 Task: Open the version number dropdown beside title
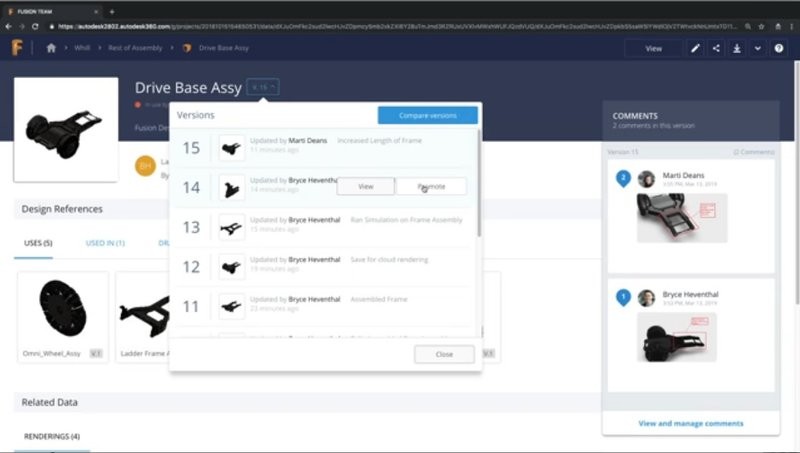click(x=264, y=88)
